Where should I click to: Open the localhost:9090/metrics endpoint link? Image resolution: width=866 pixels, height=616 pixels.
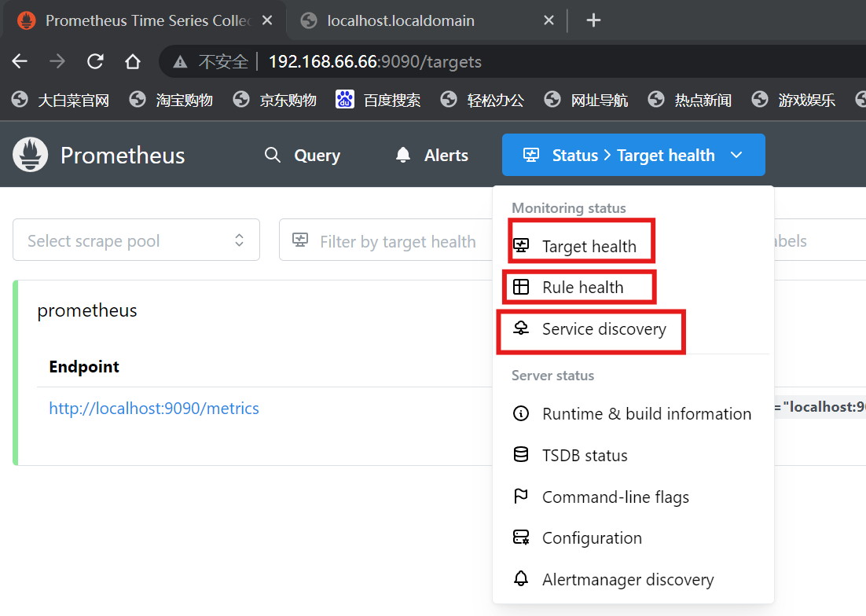tap(154, 409)
